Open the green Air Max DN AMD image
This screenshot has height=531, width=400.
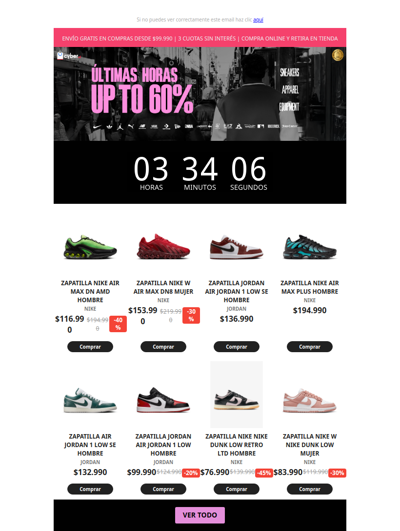[90, 247]
